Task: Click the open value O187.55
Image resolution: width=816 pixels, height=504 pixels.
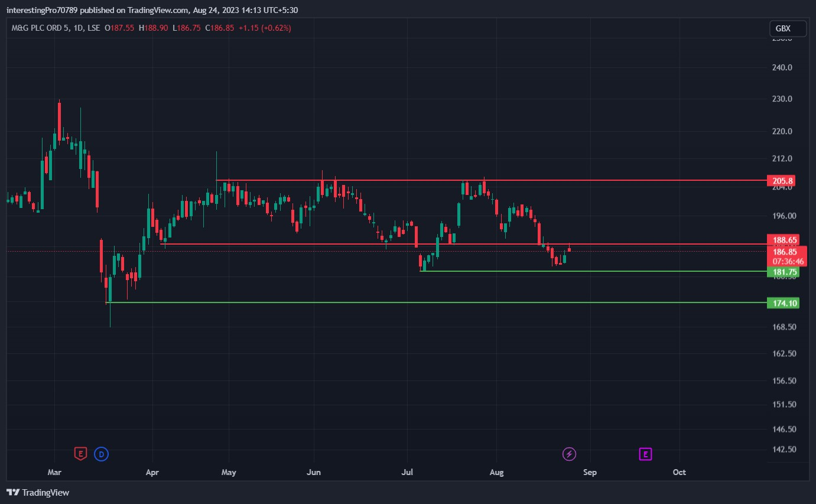Action: click(119, 28)
